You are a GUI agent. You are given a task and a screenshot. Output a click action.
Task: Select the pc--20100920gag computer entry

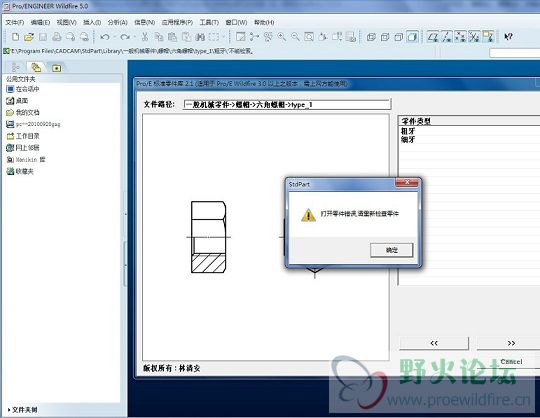tap(33, 124)
